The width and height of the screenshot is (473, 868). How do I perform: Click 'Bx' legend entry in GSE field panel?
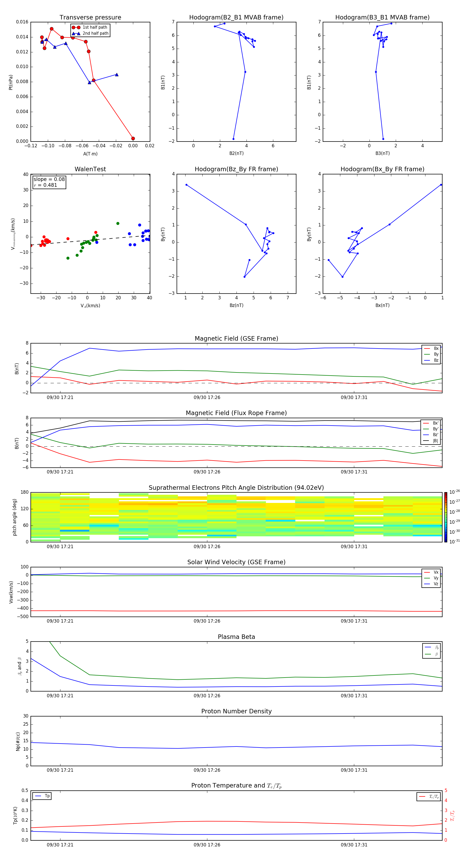coord(431,349)
